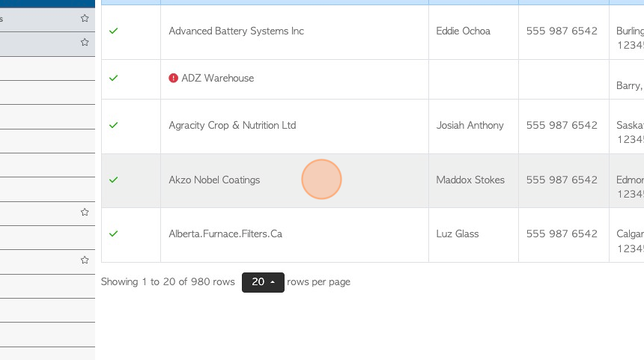Click the phone number in the Luz Glass row
The image size is (644, 360).
(562, 234)
